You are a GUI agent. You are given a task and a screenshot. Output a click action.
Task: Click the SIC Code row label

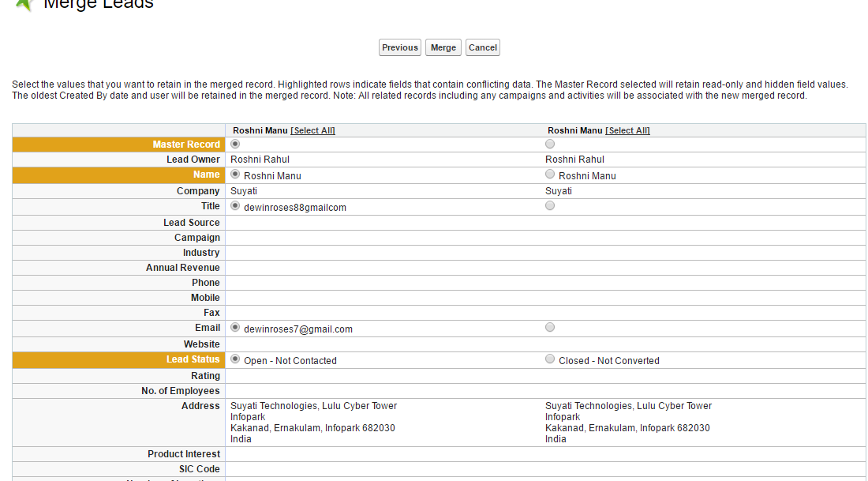click(200, 469)
